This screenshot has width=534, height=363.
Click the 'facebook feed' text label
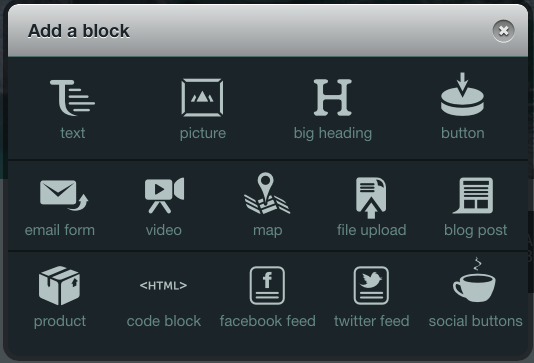point(268,321)
